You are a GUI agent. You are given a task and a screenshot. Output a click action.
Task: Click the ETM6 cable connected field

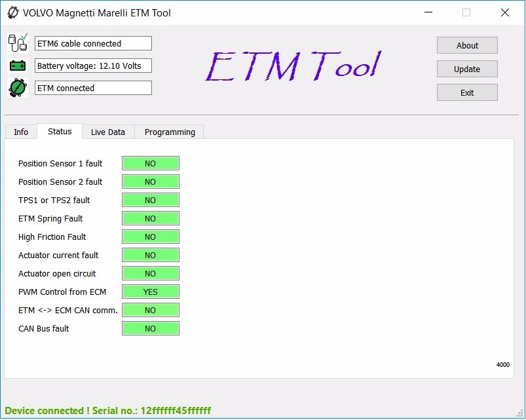pyautogui.click(x=92, y=43)
